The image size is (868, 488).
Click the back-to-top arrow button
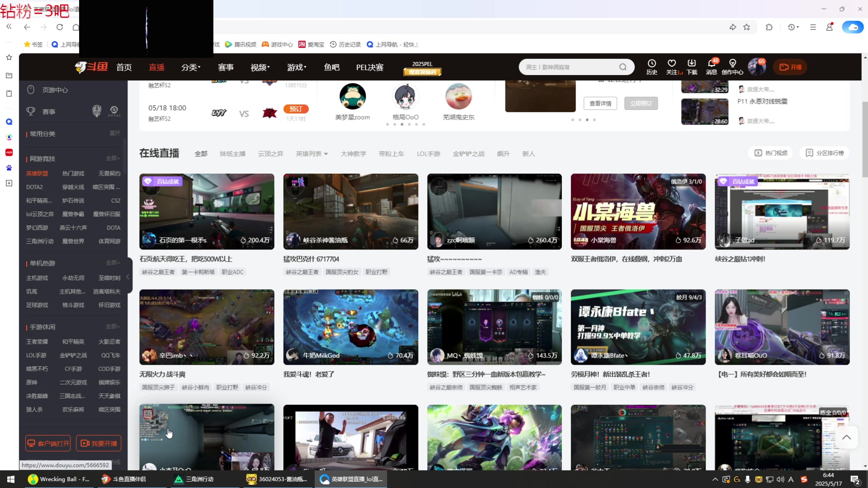click(846, 437)
